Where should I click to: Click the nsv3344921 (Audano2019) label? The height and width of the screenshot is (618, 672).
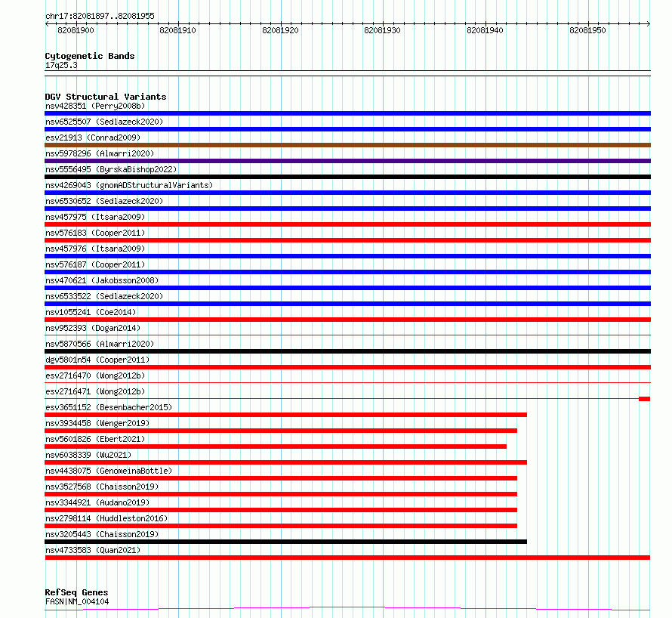point(97,502)
